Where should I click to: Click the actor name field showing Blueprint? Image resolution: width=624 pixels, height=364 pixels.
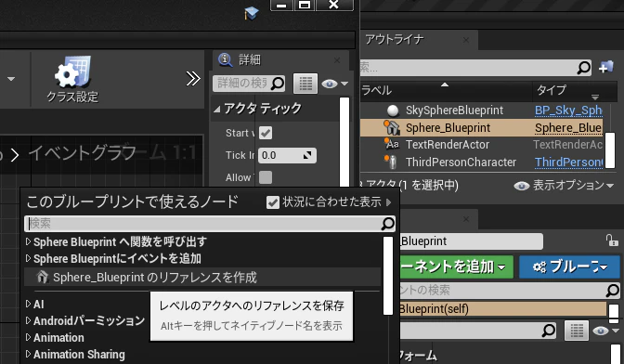click(x=472, y=241)
